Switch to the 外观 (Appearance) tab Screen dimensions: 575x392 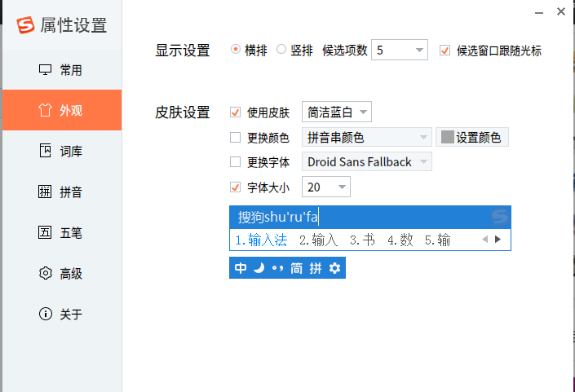[x=62, y=110]
